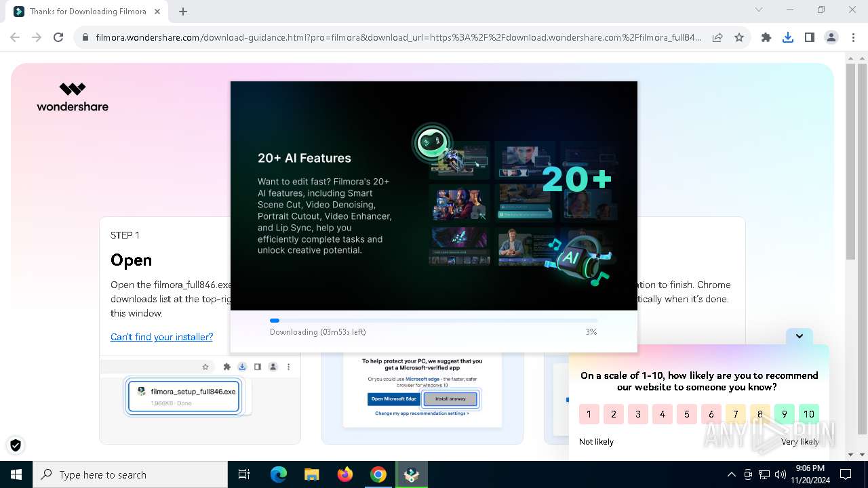Viewport: 868px width, 488px height.
Task: Collapse the survey popup chevron
Action: [800, 336]
